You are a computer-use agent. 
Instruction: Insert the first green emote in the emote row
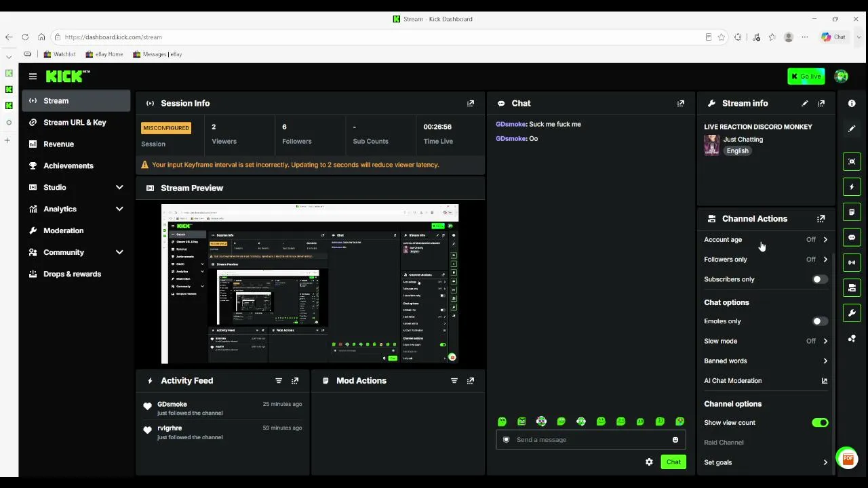(x=502, y=422)
